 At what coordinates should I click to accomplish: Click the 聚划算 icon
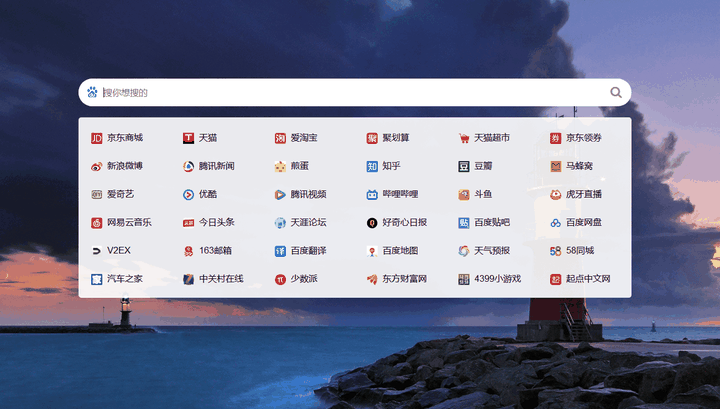[x=372, y=138]
